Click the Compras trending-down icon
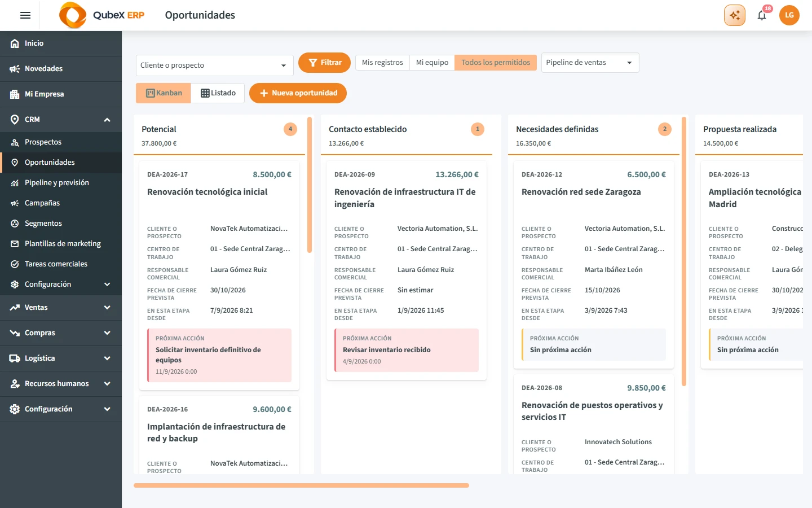The image size is (812, 508). point(15,333)
